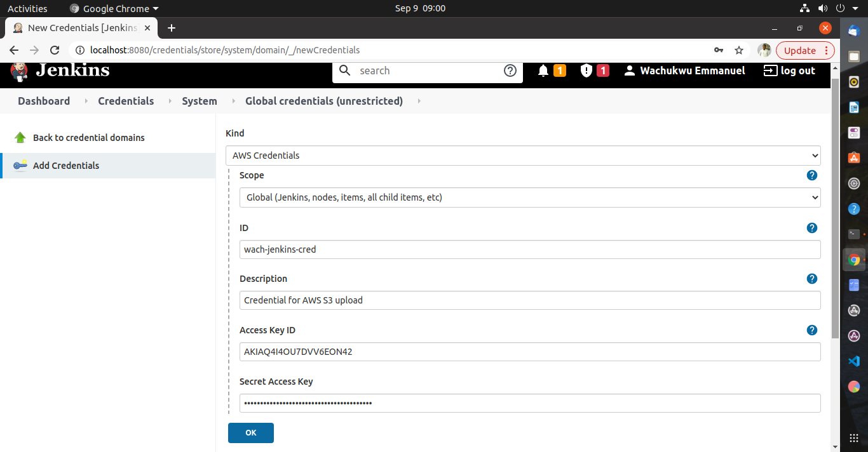Expand Dashboard breadcrumb arrow
This screenshot has width=868, height=452.
point(86,101)
